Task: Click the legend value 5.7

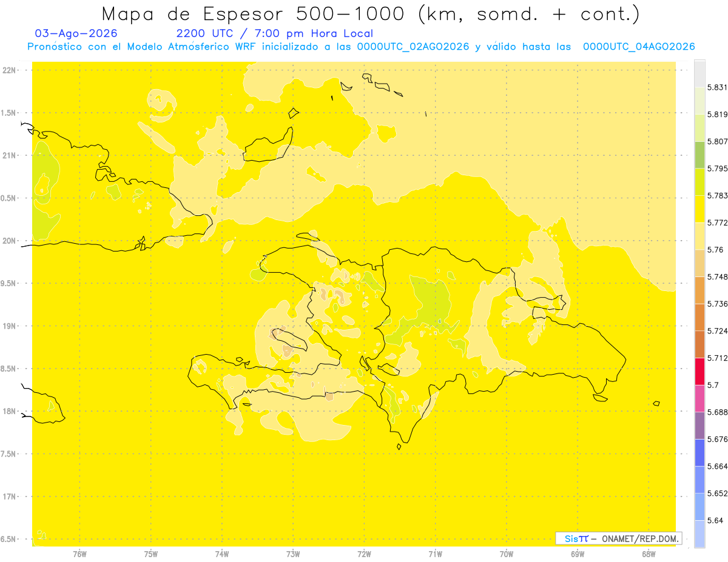Action: point(713,385)
